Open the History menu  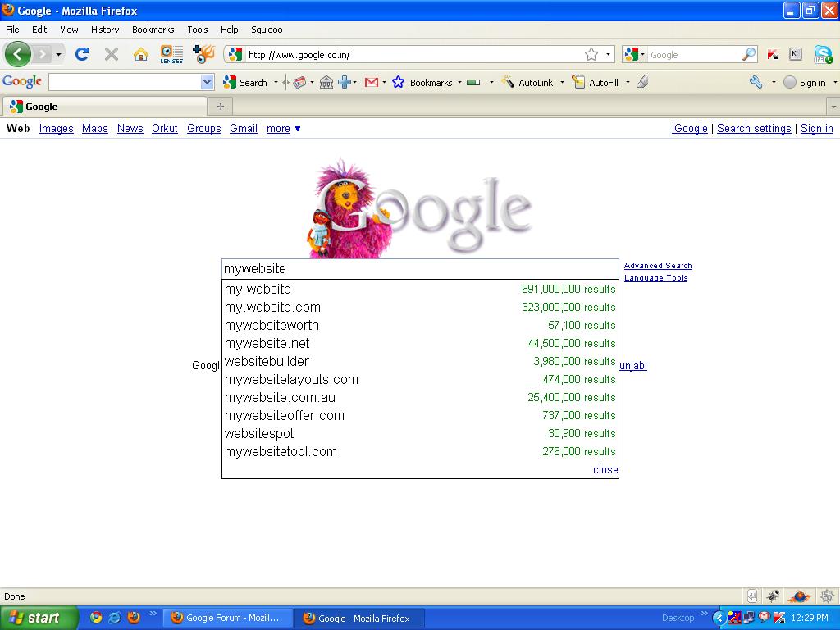tap(105, 30)
